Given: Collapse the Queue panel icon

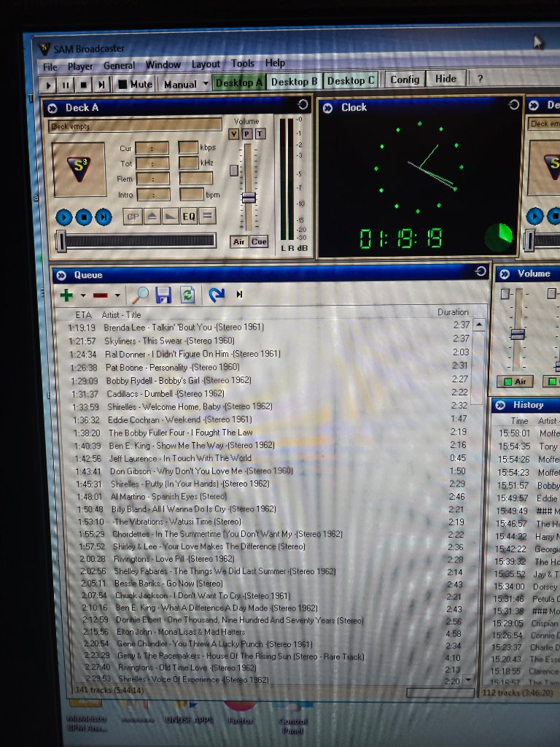Looking at the screenshot, I should click(61, 275).
